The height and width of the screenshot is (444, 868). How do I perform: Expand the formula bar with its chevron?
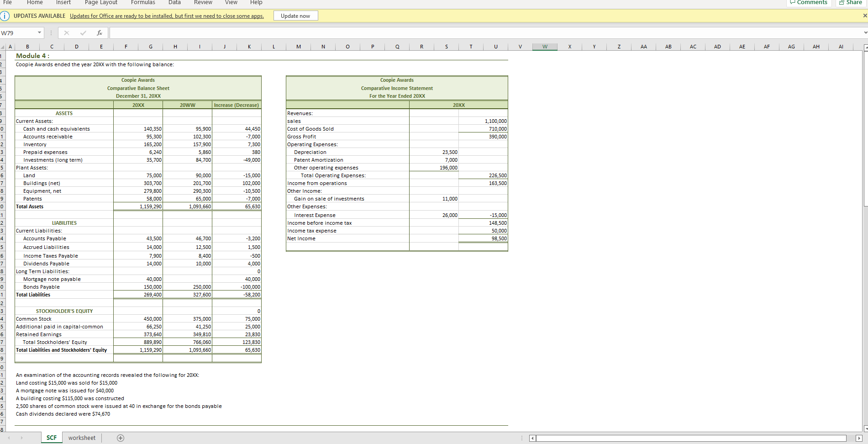click(865, 32)
